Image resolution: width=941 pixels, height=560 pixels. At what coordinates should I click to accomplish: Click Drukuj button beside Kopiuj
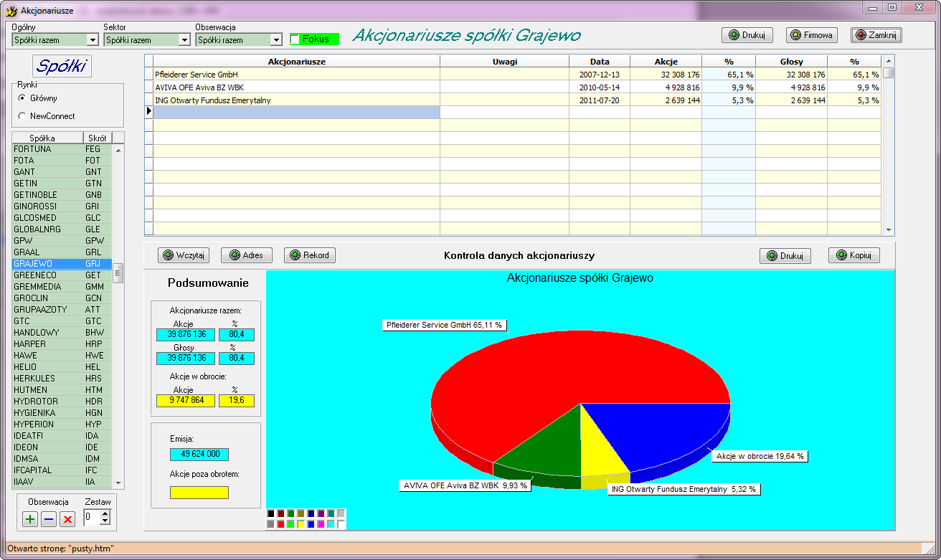[x=785, y=255]
